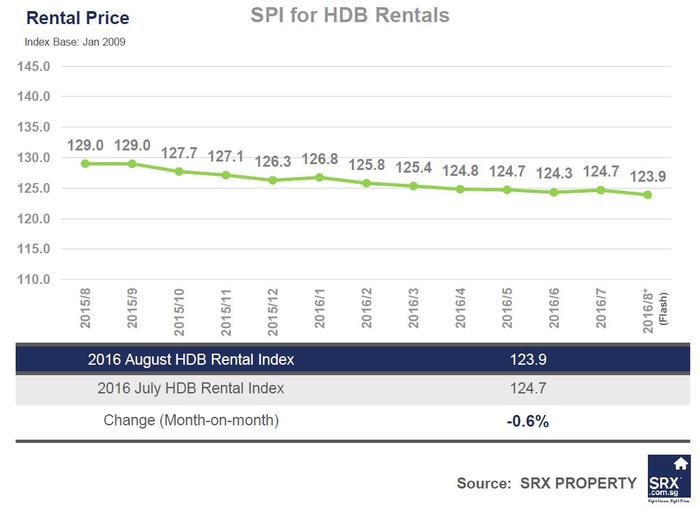Select the 2016/5 data point on the line
This screenshot has height=510, width=700.
(x=507, y=190)
